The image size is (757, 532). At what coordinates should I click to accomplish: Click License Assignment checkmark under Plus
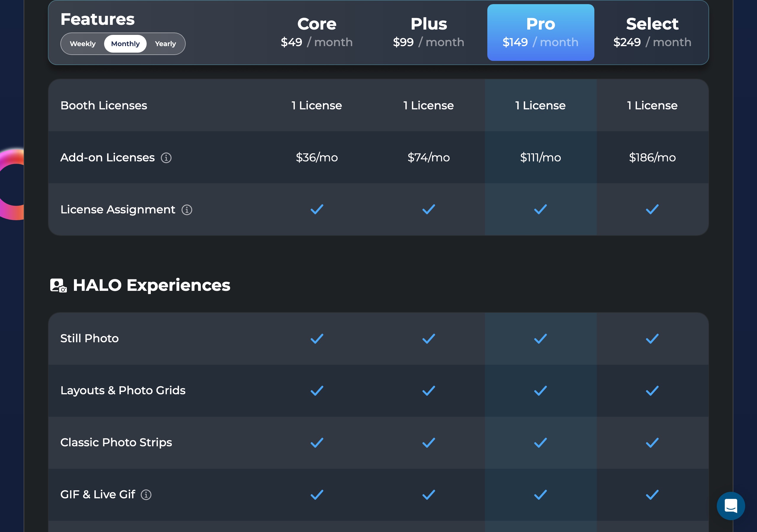point(428,209)
